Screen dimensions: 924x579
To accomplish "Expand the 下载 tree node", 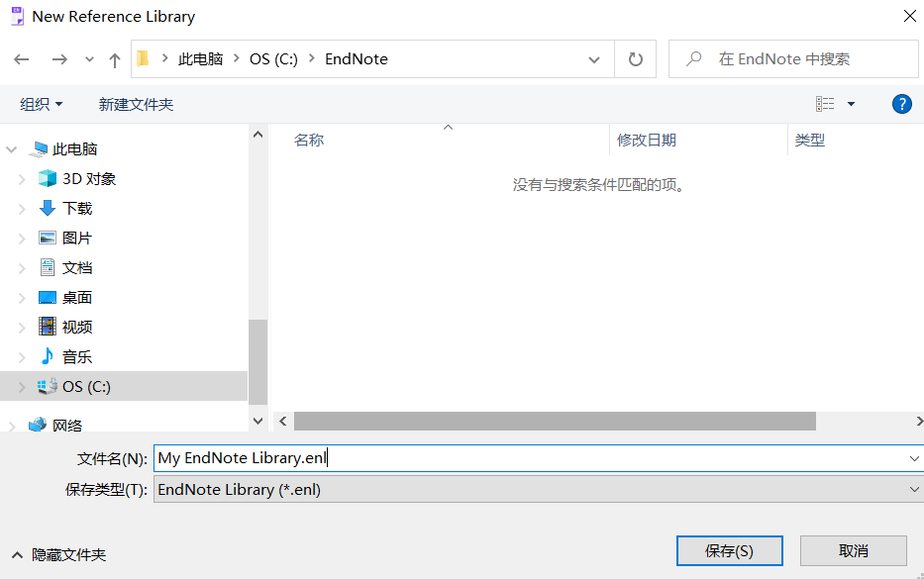I will (22, 209).
